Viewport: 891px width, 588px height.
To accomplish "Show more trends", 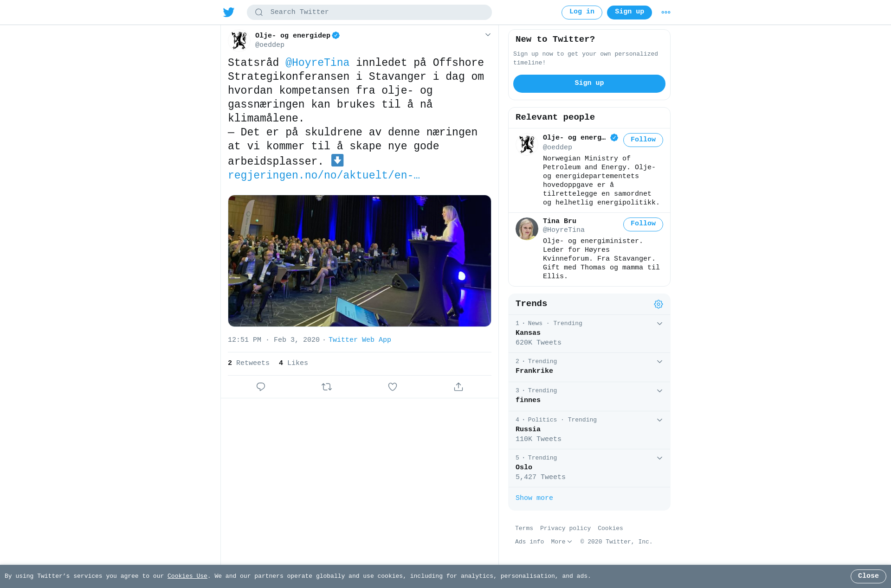I will [534, 498].
